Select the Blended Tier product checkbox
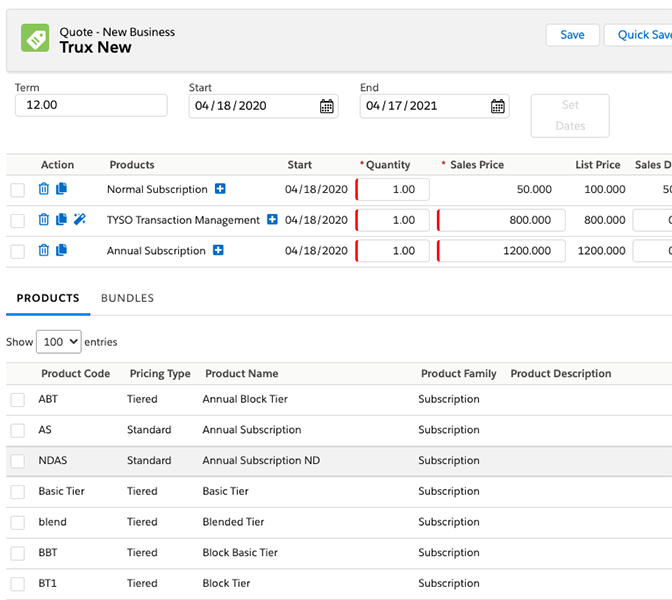Screen dimensions: 672x600 (x=18, y=522)
